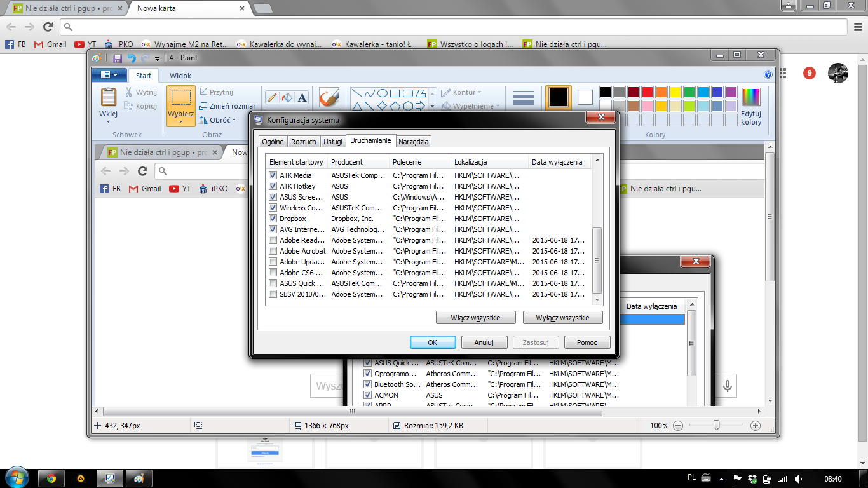Select the Fill with color bucket tool
This screenshot has width=868, height=488.
click(287, 97)
